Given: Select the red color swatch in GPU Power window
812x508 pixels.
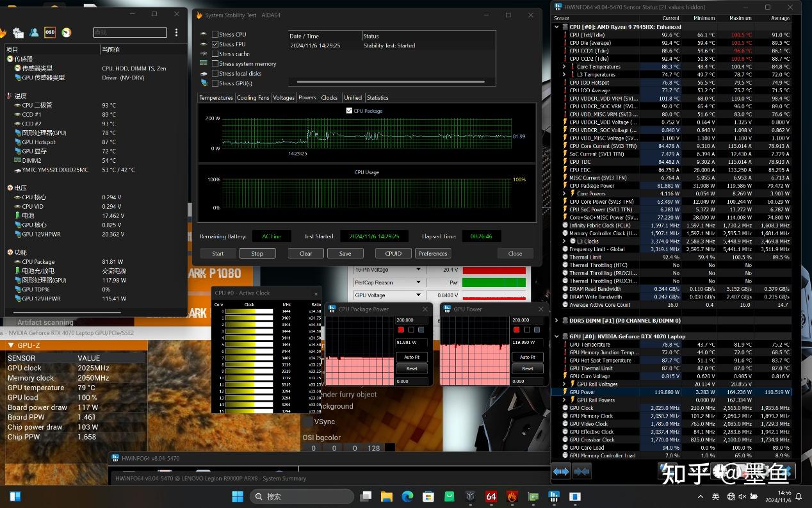Looking at the screenshot, I should [x=517, y=330].
